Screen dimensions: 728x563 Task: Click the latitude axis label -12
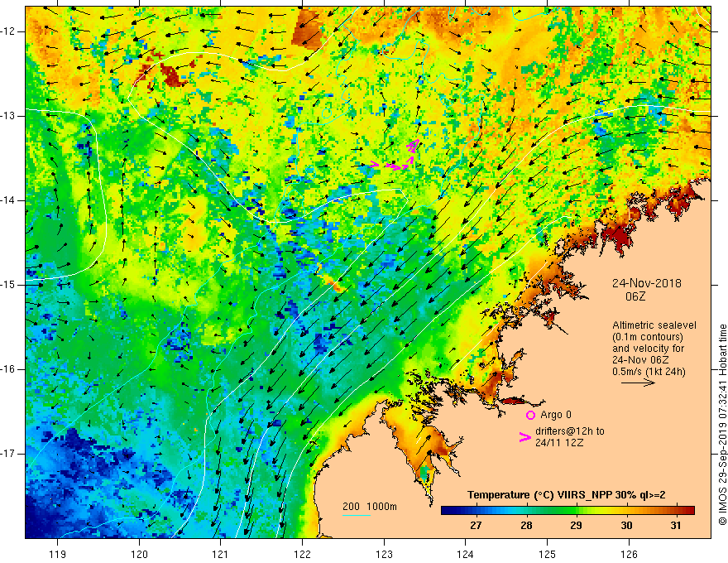point(9,31)
